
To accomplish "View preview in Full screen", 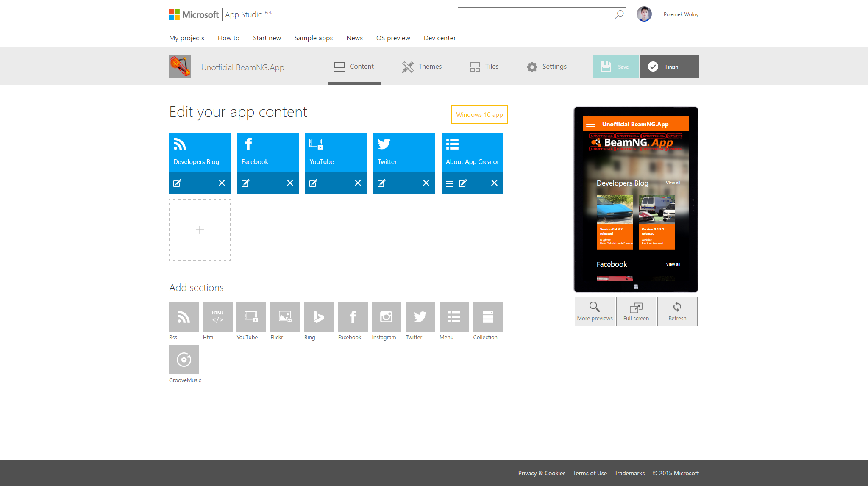I will 636,311.
